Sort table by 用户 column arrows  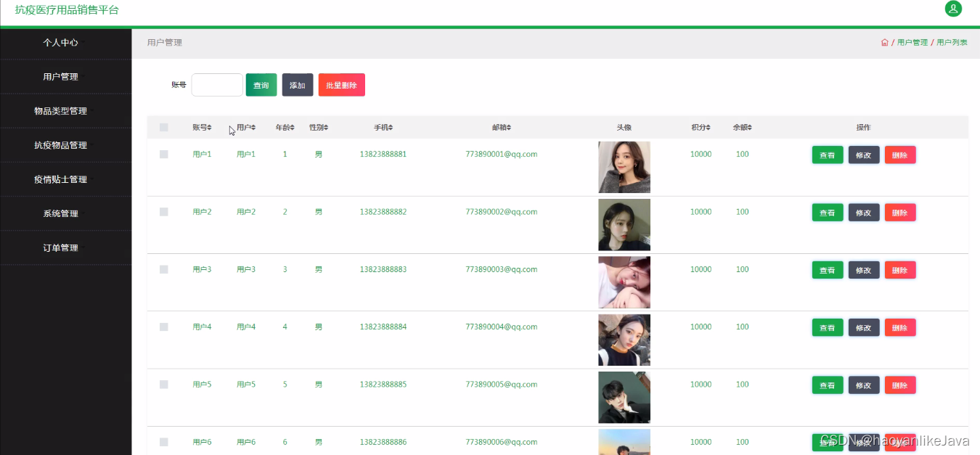[x=253, y=128]
